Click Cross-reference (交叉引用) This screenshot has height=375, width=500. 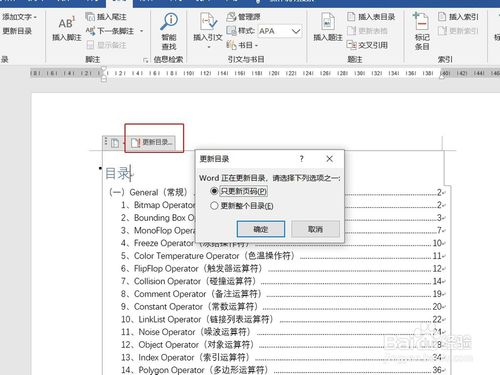point(367,45)
